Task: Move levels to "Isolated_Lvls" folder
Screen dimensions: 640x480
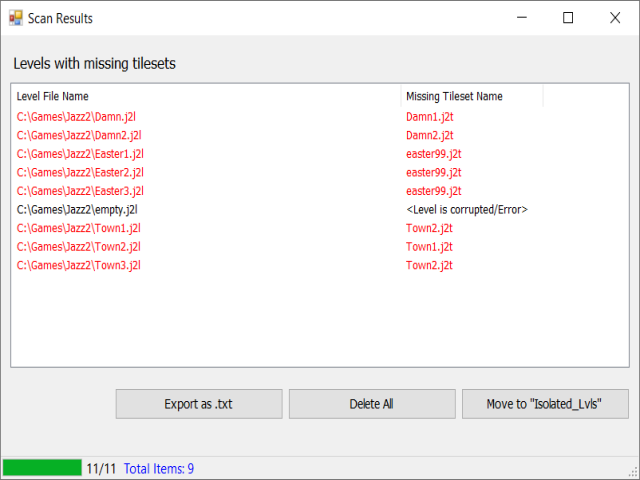Action: 545,404
